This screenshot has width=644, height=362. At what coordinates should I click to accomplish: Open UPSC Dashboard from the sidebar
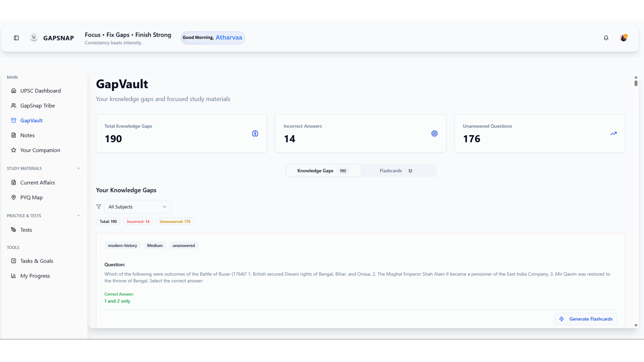(x=40, y=91)
